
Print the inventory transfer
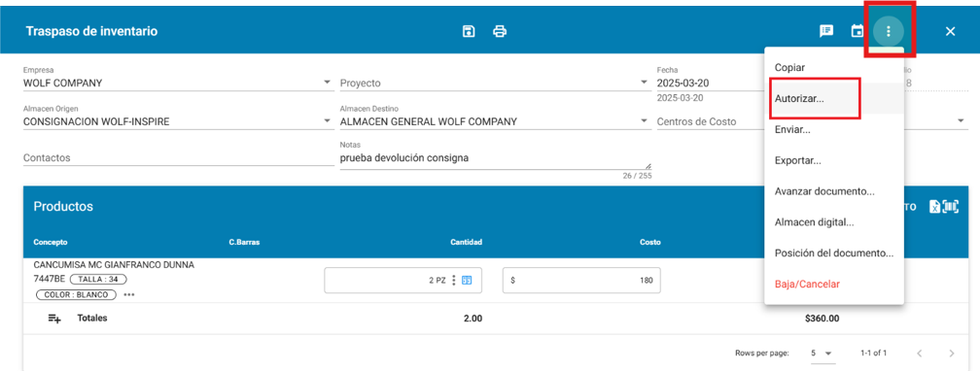(500, 31)
